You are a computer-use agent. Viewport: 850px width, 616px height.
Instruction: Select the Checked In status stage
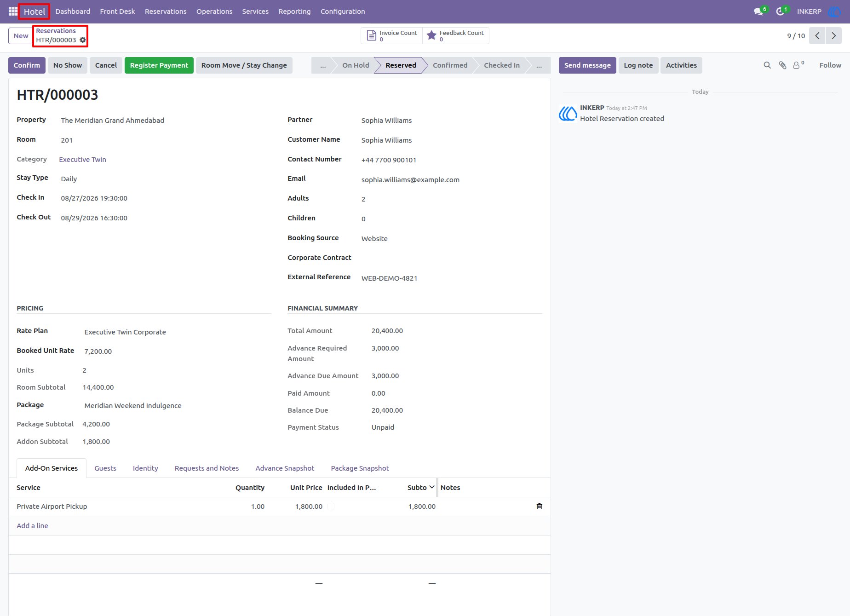[501, 65]
